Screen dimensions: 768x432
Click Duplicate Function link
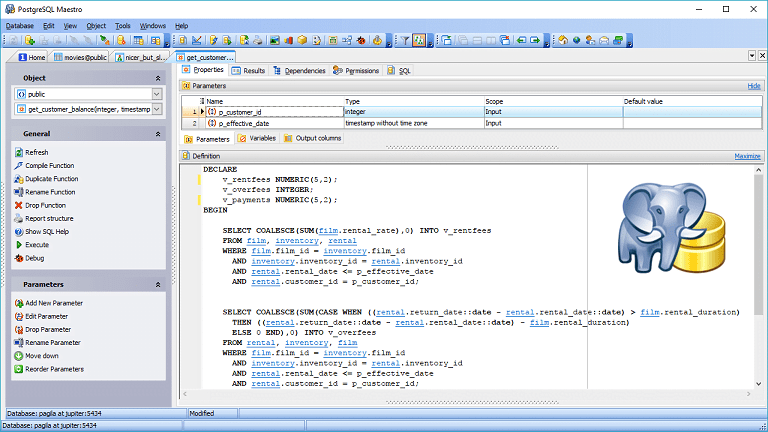(51, 179)
